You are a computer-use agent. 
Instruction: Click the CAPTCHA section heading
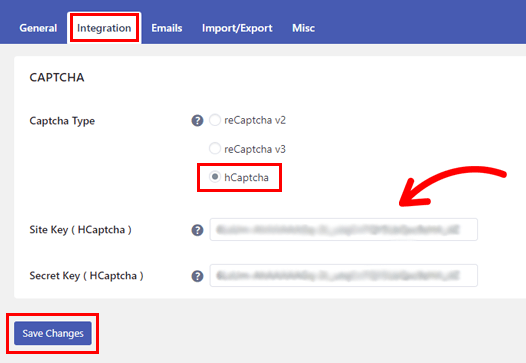pos(57,77)
